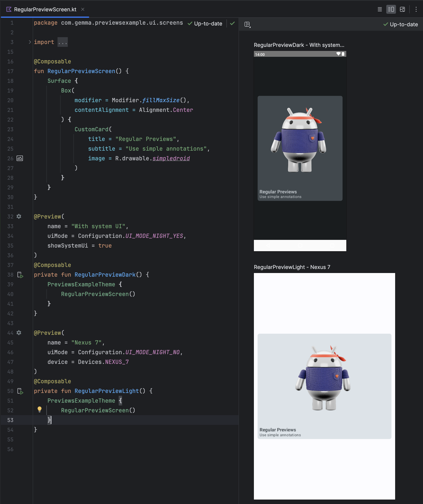Click the Up-to-date indicator in the preview panel
The width and height of the screenshot is (423, 504).
400,24
